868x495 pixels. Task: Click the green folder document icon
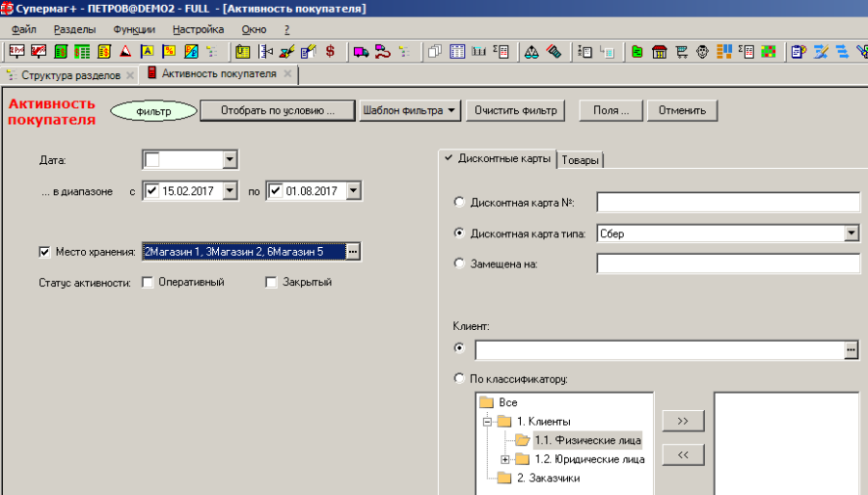click(637, 51)
